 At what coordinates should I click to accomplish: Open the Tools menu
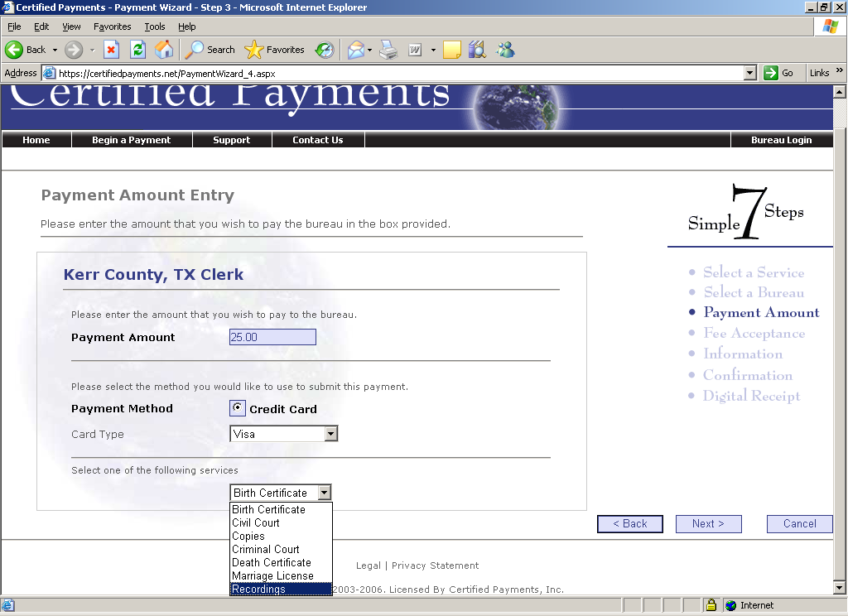pos(155,26)
